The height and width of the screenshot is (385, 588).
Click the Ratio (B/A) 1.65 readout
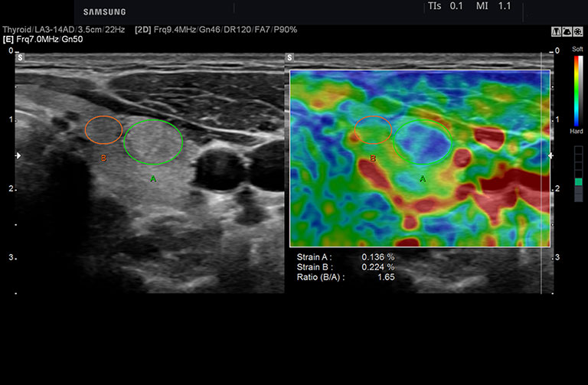345,277
